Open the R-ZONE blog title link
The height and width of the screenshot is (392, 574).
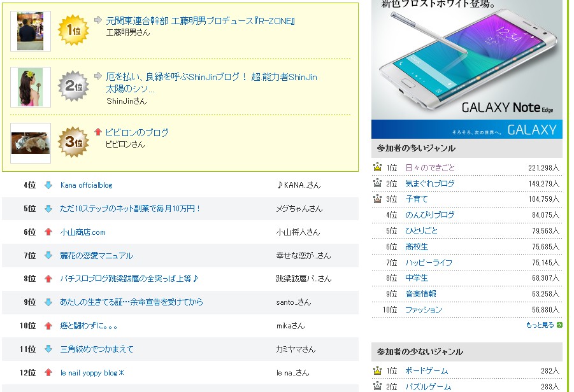[201, 21]
